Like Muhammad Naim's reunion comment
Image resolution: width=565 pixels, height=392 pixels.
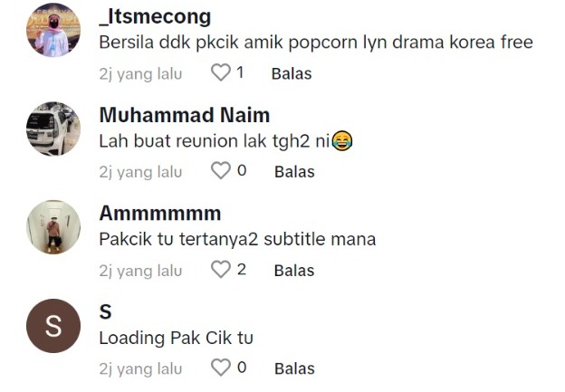[x=221, y=171]
